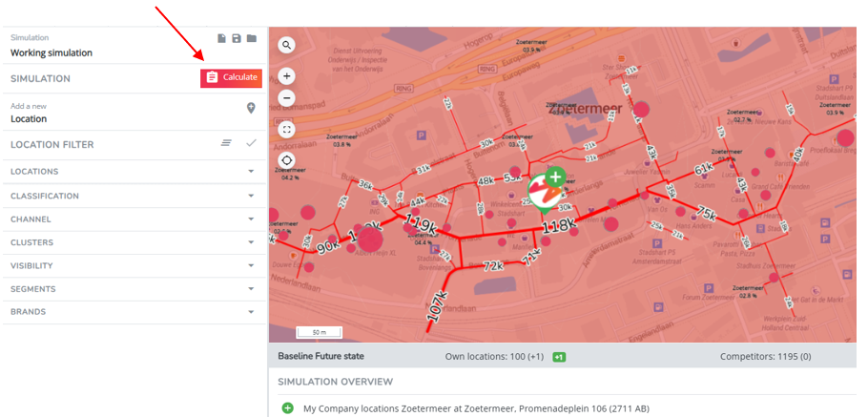
Task: Select the 48k traffic label on map
Action: click(486, 180)
